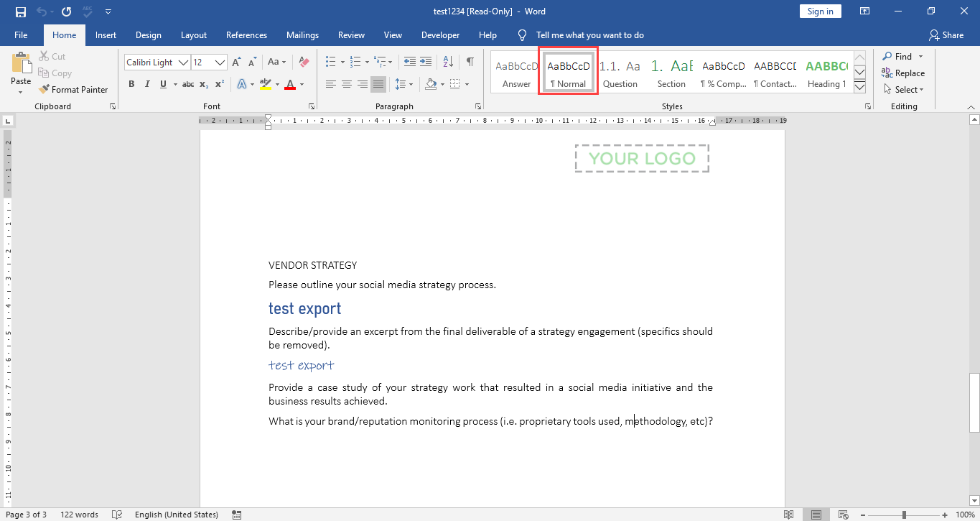
Task: Click the Numbering list icon
Action: click(355, 62)
